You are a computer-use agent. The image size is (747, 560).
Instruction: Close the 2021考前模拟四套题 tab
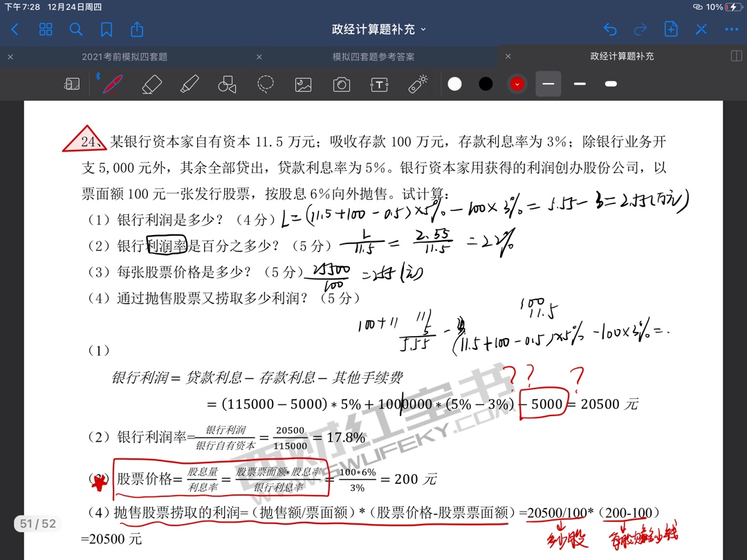pyautogui.click(x=10, y=57)
